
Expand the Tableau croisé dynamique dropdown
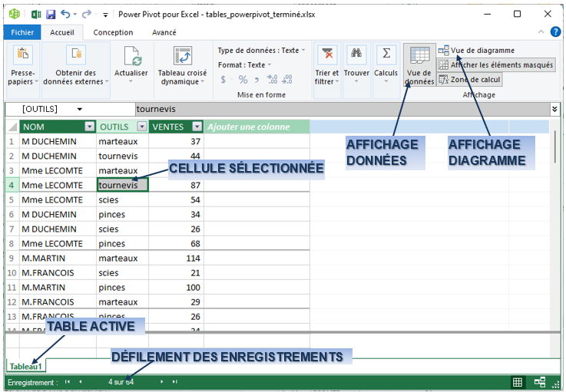(x=203, y=81)
